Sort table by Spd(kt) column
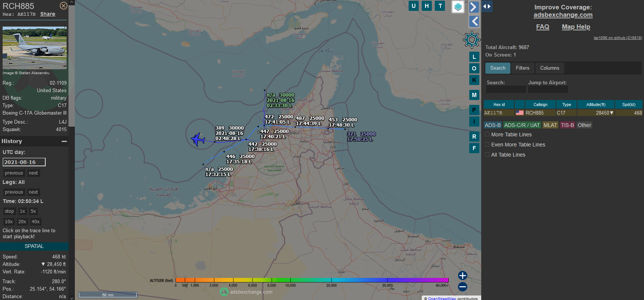Image resolution: width=644 pixels, height=300 pixels. [x=629, y=104]
